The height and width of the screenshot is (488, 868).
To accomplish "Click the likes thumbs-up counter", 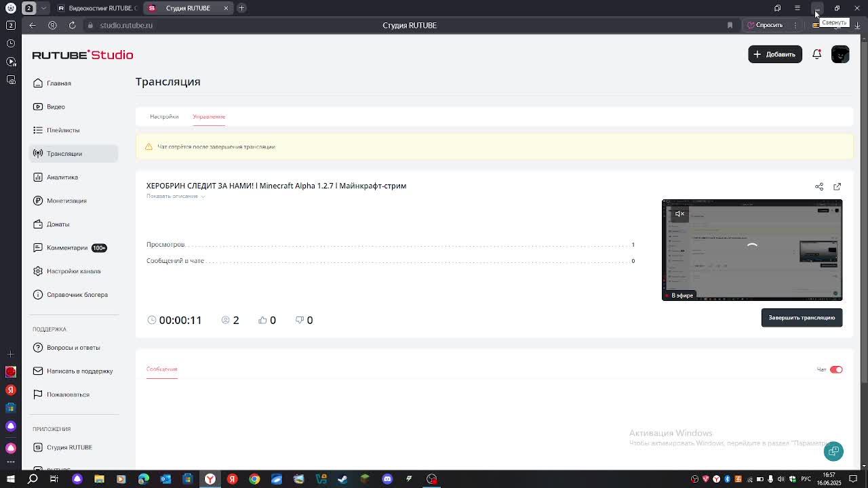I will (x=267, y=320).
